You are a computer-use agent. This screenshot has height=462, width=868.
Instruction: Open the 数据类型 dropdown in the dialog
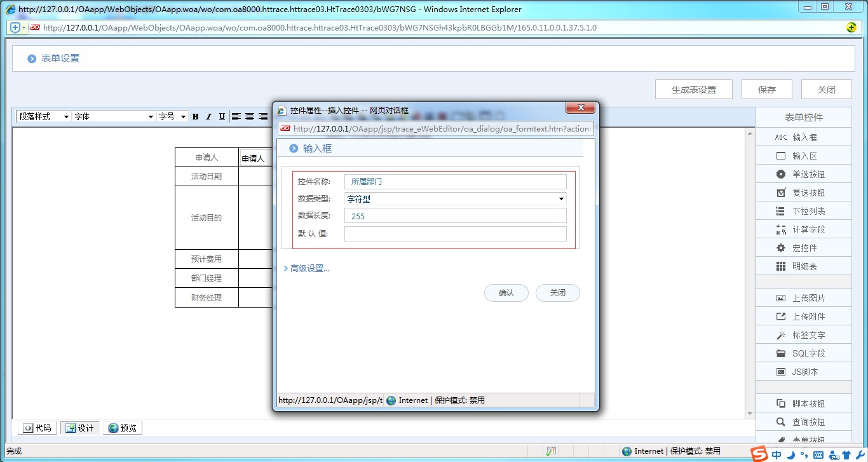pos(560,198)
